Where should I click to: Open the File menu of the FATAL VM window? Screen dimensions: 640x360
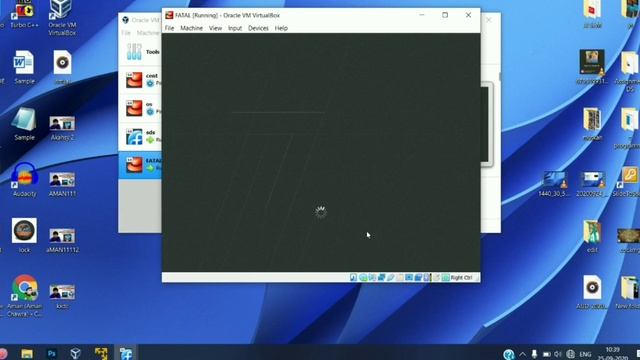tap(169, 28)
